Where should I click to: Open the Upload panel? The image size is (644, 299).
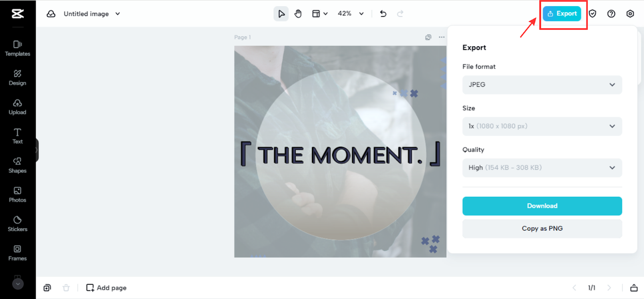pos(18,107)
